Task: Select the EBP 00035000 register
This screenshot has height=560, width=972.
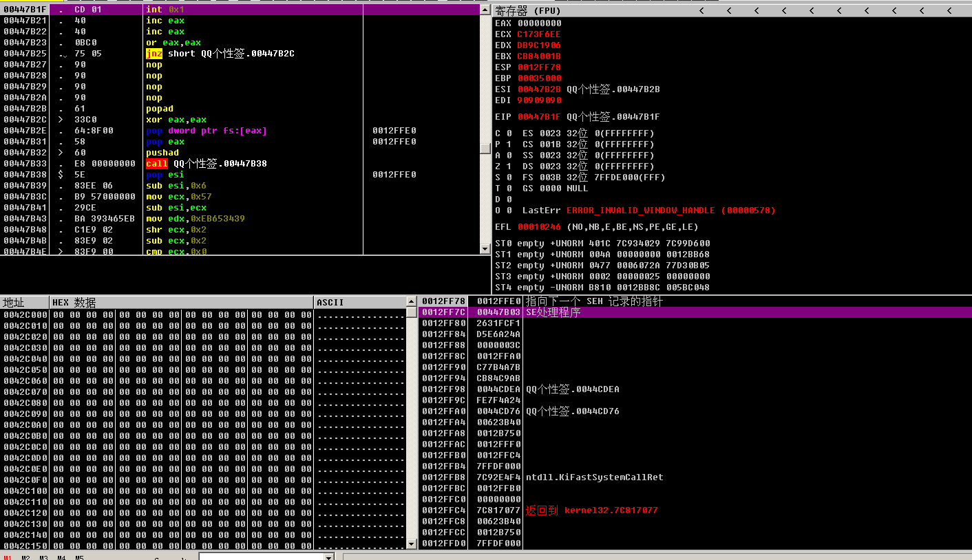Action: (528, 78)
